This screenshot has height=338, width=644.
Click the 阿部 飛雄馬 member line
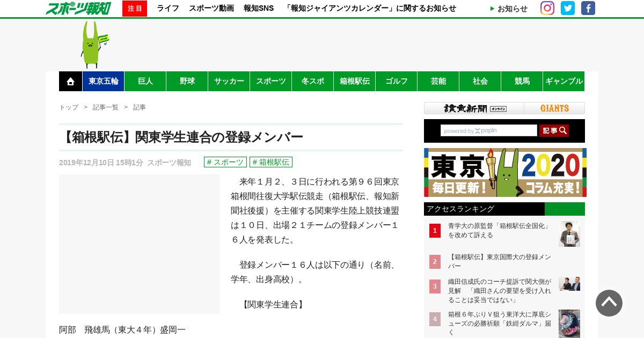coord(122,329)
